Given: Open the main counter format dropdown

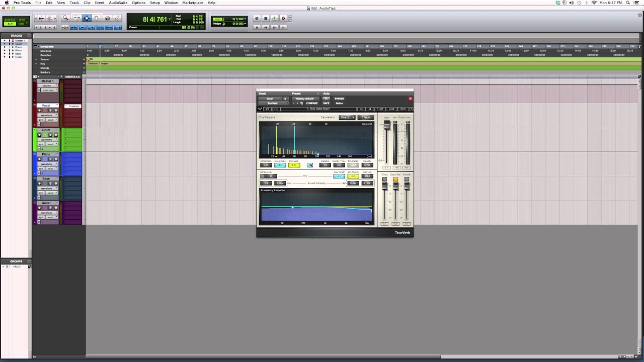Looking at the screenshot, I should pyautogui.click(x=170, y=19).
